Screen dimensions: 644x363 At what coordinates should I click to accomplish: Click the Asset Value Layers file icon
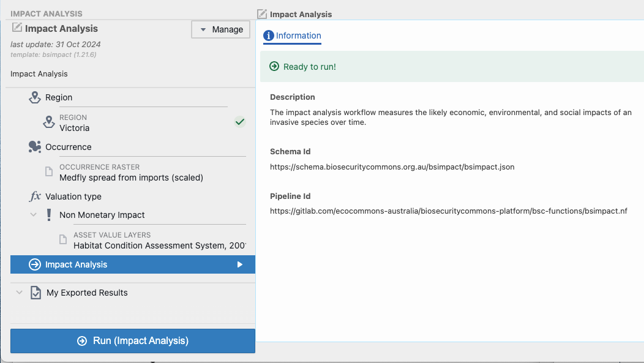pyautogui.click(x=63, y=239)
